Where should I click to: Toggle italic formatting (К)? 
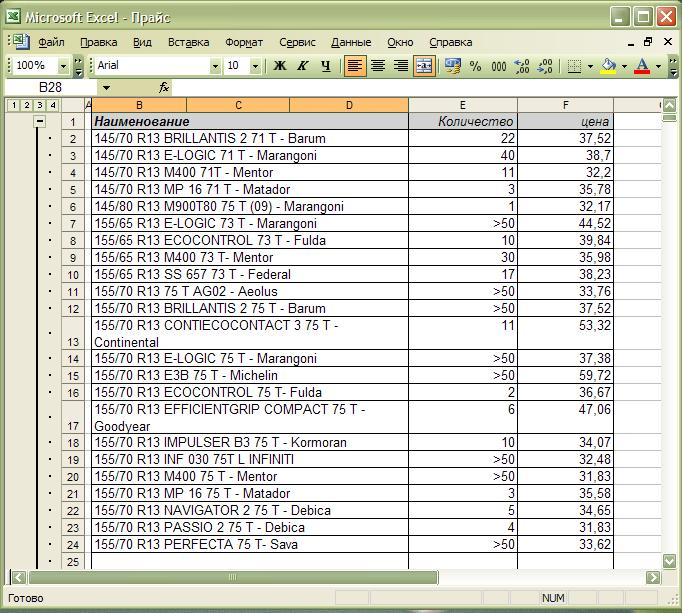click(x=303, y=66)
